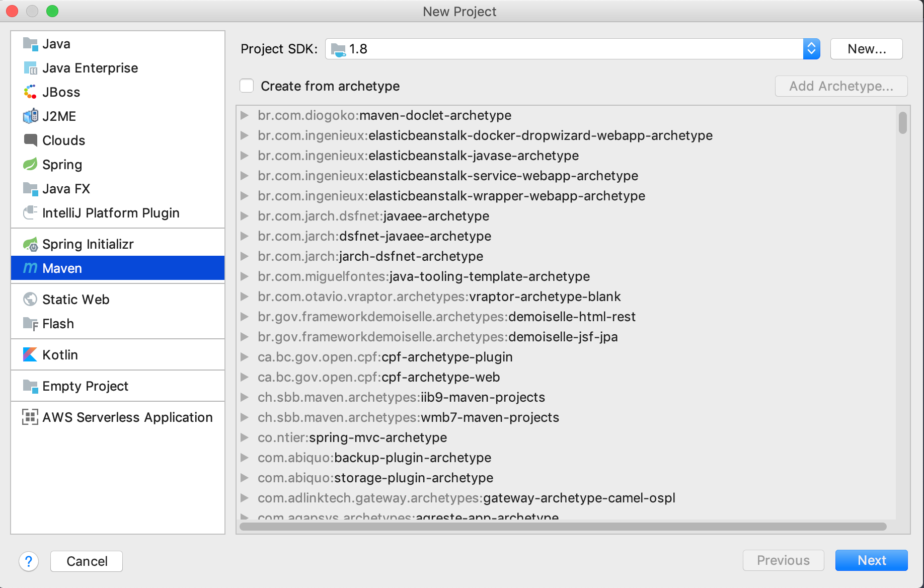Click the Kotlin logo icon
The height and width of the screenshot is (588, 924).
tap(30, 355)
